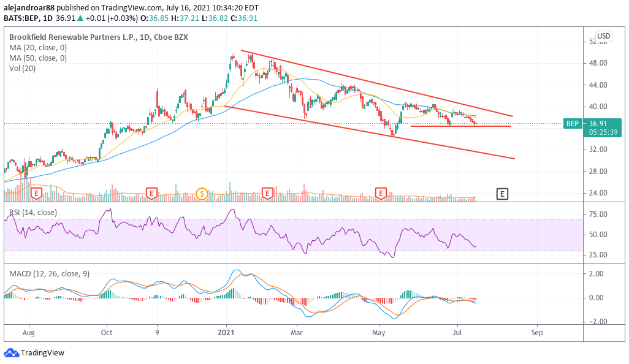Screen dimensions: 629x364
Task: Click the alejandroar88 author name
Action: point(29,7)
